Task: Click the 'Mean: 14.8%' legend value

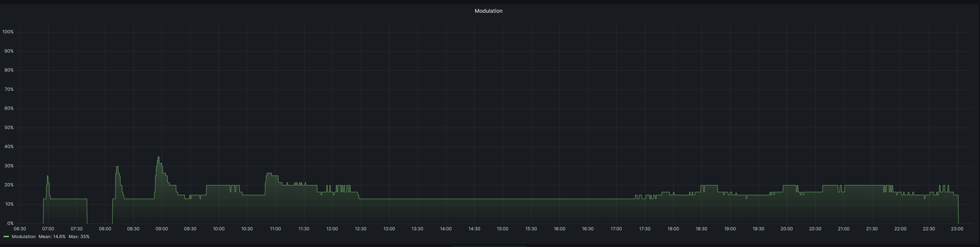Action: click(52, 236)
